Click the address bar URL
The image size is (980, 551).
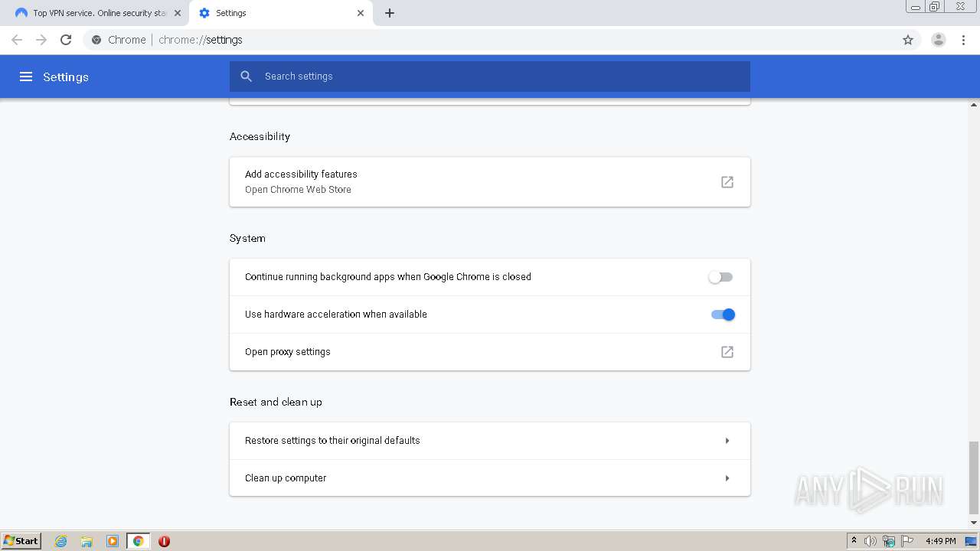point(201,40)
